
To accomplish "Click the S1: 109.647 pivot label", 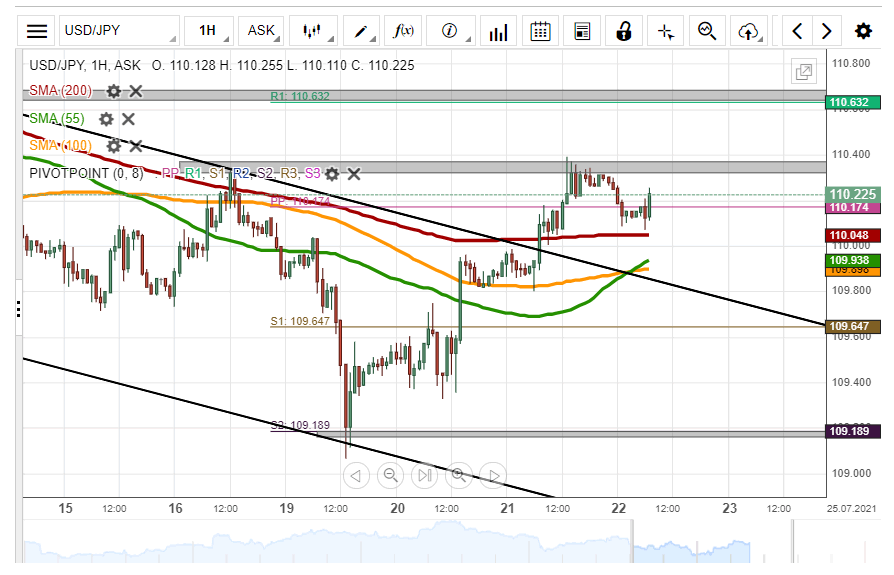I will tap(300, 321).
